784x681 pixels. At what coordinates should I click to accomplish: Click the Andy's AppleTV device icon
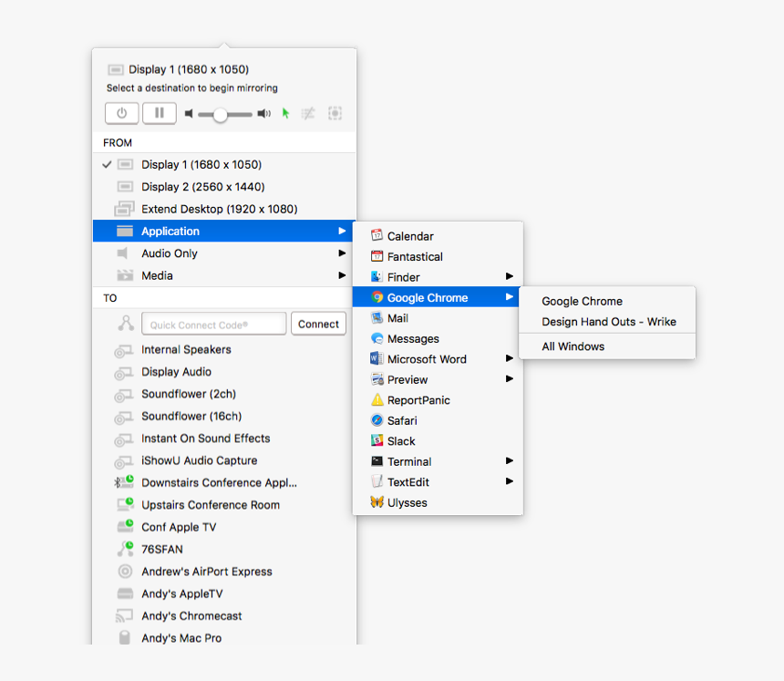[x=125, y=593]
